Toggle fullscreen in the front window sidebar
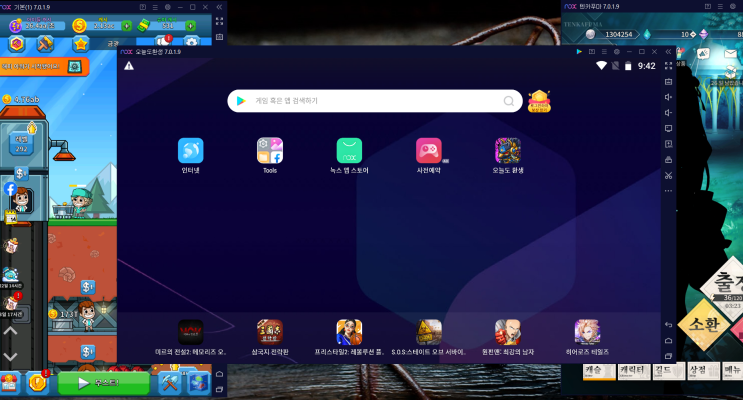743x400 pixels. 669,66
